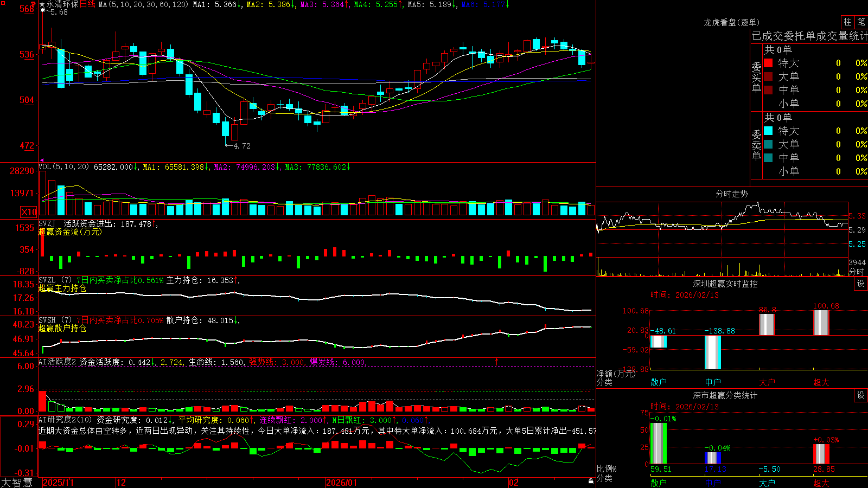868x488 pixels.
Task: Click the cyan 特大 sell order swatch
Action: (768, 131)
